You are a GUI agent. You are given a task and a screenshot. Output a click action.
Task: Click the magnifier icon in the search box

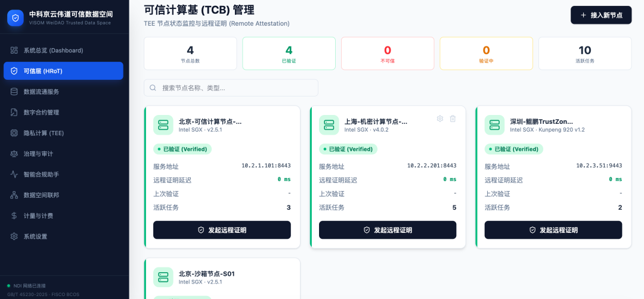[153, 88]
